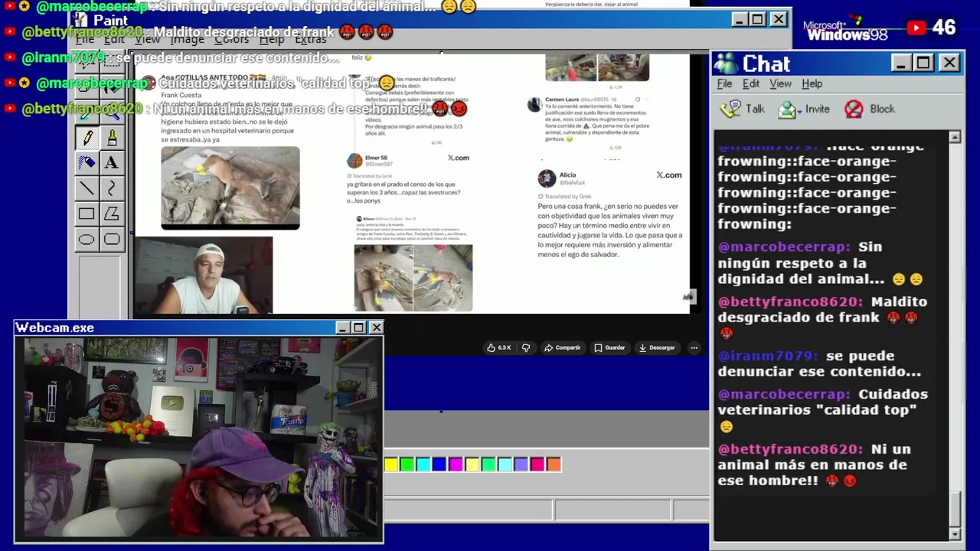The image size is (980, 551).
Task: Open the Edit menu in Chat window
Action: [x=751, y=83]
